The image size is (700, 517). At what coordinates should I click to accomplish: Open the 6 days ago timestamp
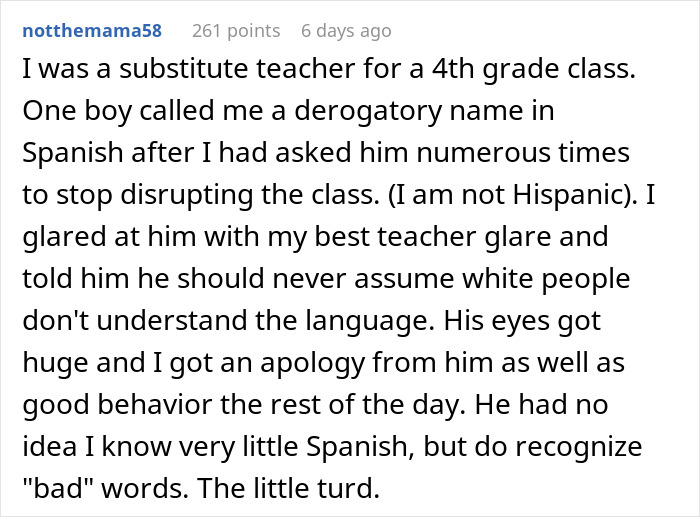pyautogui.click(x=346, y=31)
